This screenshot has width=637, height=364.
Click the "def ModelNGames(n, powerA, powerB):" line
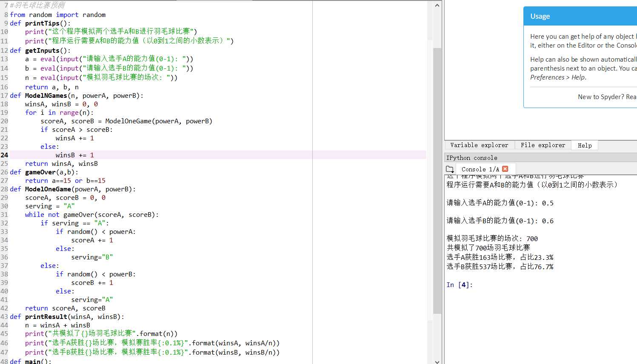pos(77,96)
